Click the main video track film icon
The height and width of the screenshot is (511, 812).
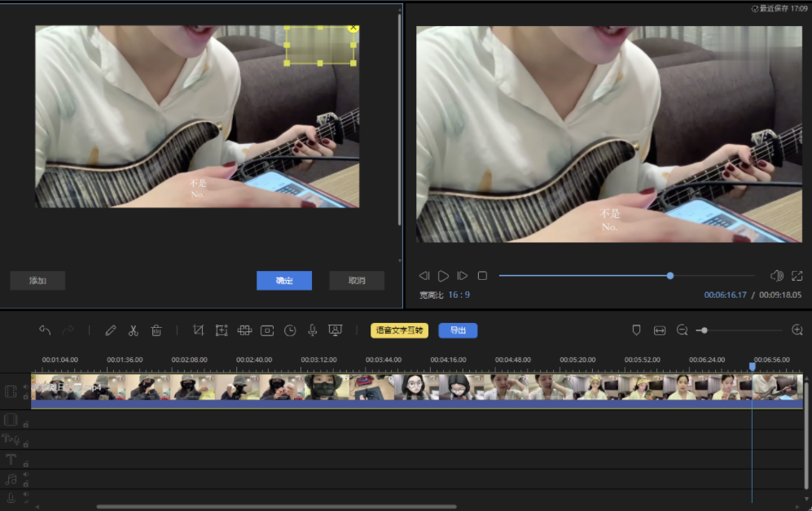11,391
